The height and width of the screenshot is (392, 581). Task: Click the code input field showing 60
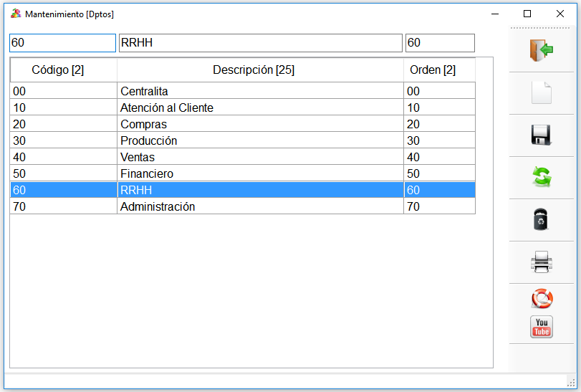62,43
